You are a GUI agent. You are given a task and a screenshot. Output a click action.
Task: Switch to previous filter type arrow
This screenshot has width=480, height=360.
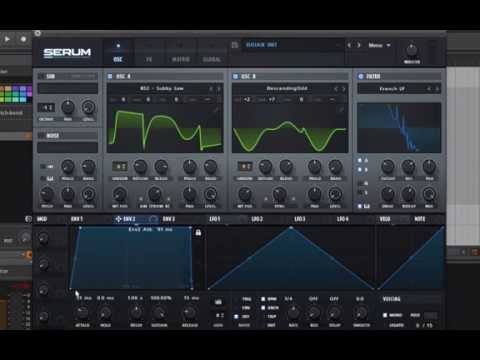coord(429,89)
